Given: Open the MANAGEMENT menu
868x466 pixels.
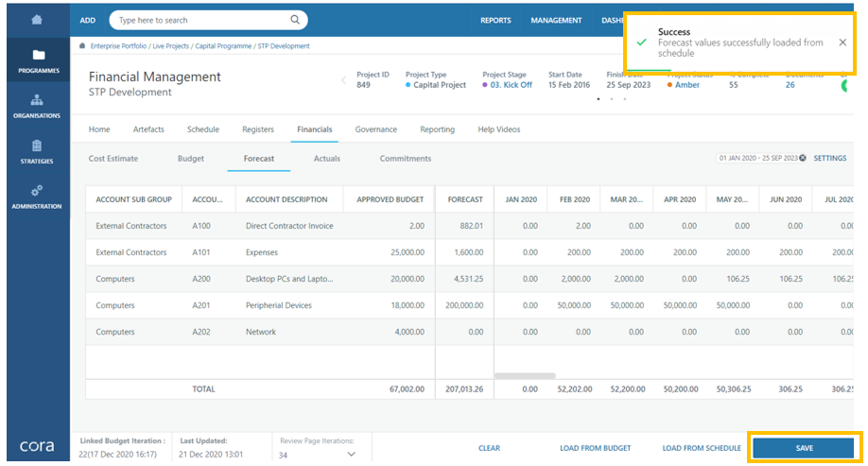Looking at the screenshot, I should pos(556,20).
